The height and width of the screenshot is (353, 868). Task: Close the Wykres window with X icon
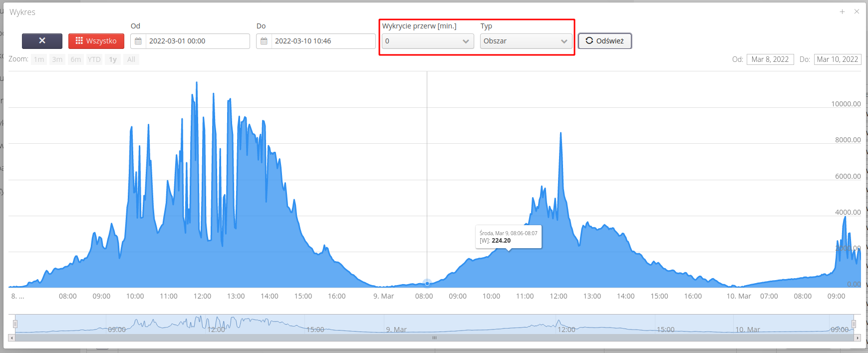tap(857, 11)
